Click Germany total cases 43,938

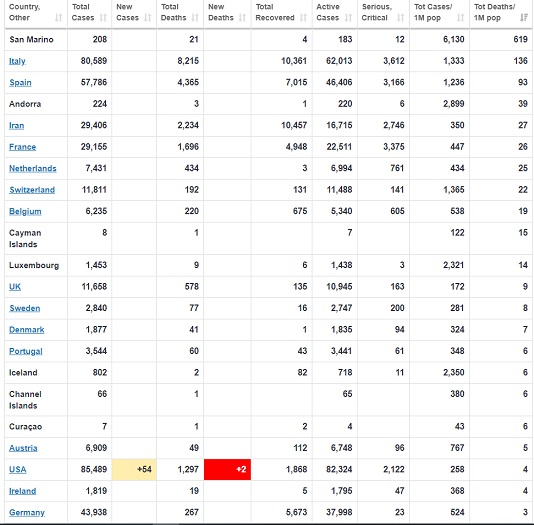[x=94, y=512]
